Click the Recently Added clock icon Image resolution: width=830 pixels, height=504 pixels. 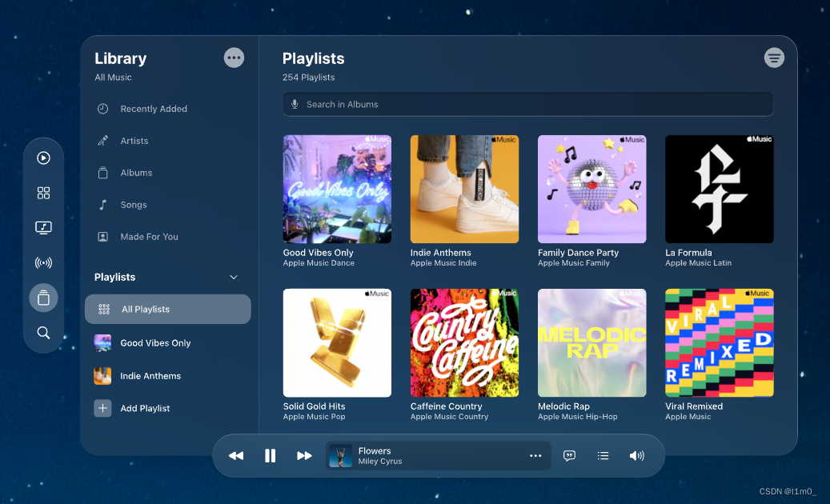[102, 109]
